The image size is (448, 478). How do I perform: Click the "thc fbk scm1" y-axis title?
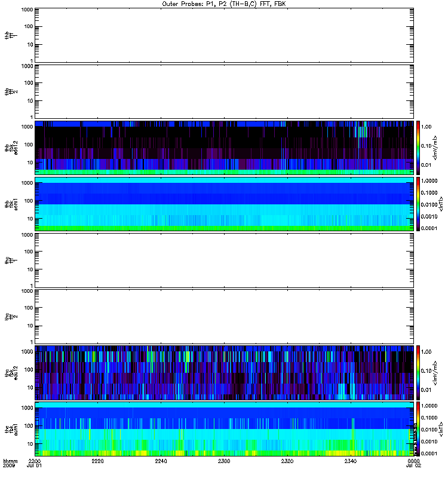coord(11,429)
